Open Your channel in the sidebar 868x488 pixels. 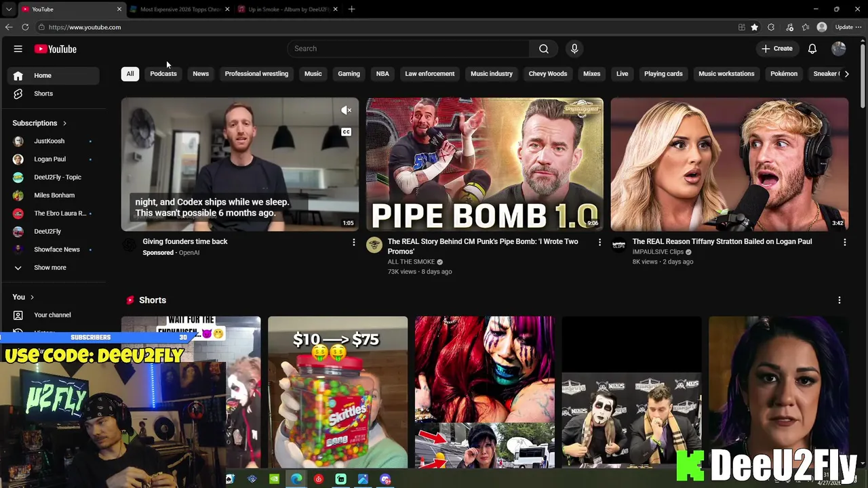click(x=54, y=315)
